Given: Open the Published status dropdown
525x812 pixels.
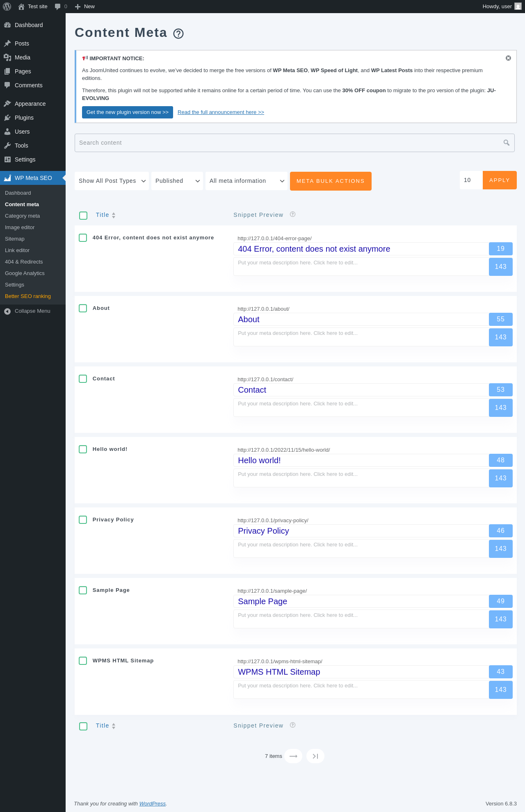Looking at the screenshot, I should click(177, 181).
